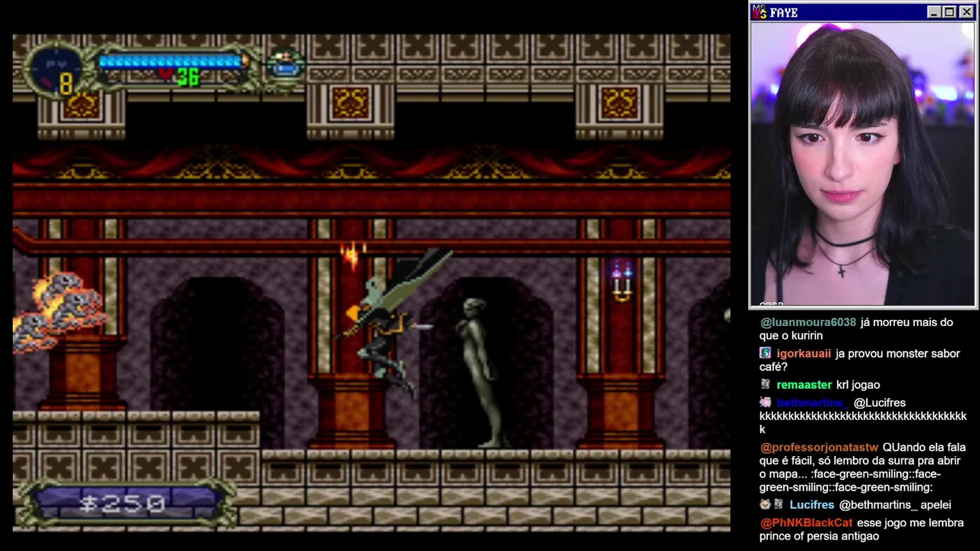Click the ornate gold emblem above center pillar
The height and width of the screenshot is (551, 980).
click(x=351, y=103)
